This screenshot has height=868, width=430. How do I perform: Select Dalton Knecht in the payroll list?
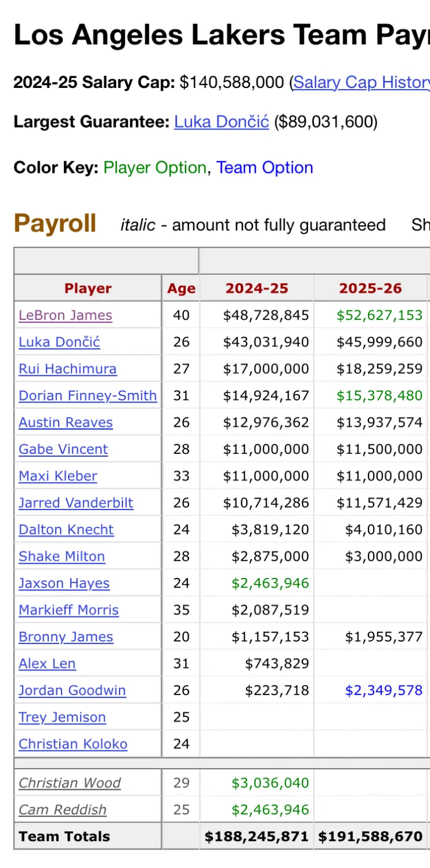pos(66,530)
